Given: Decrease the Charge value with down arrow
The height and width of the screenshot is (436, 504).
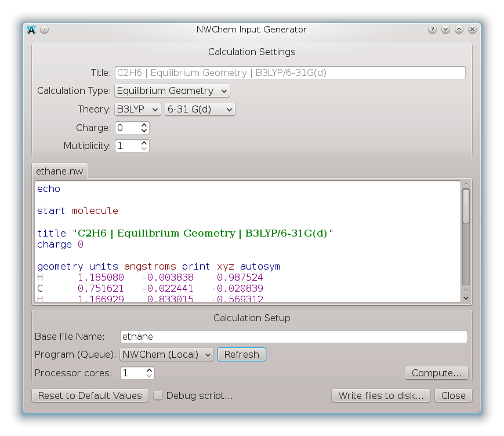Looking at the screenshot, I should coord(144,131).
